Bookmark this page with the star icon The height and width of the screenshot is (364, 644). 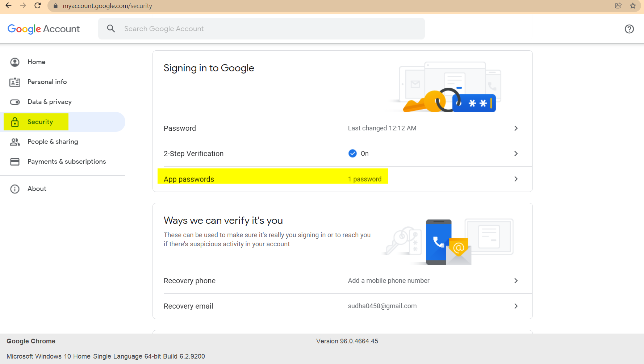point(633,5)
